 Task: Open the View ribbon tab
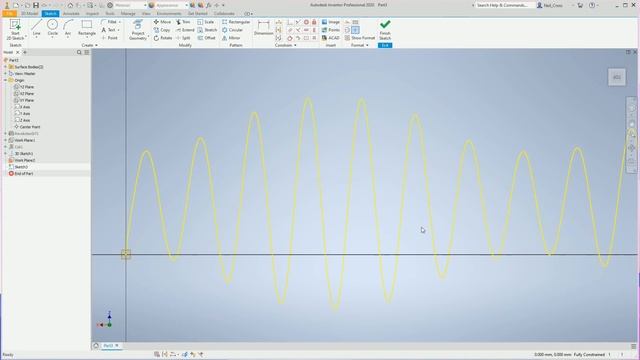[146, 13]
